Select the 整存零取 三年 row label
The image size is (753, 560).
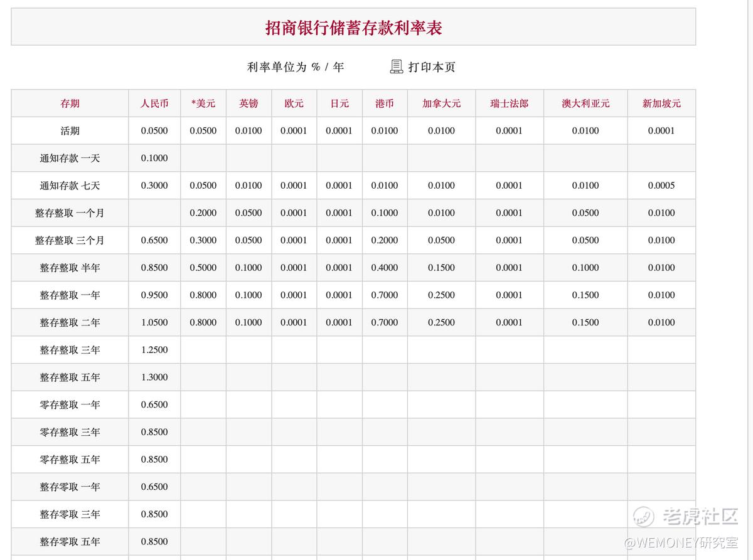(x=70, y=514)
